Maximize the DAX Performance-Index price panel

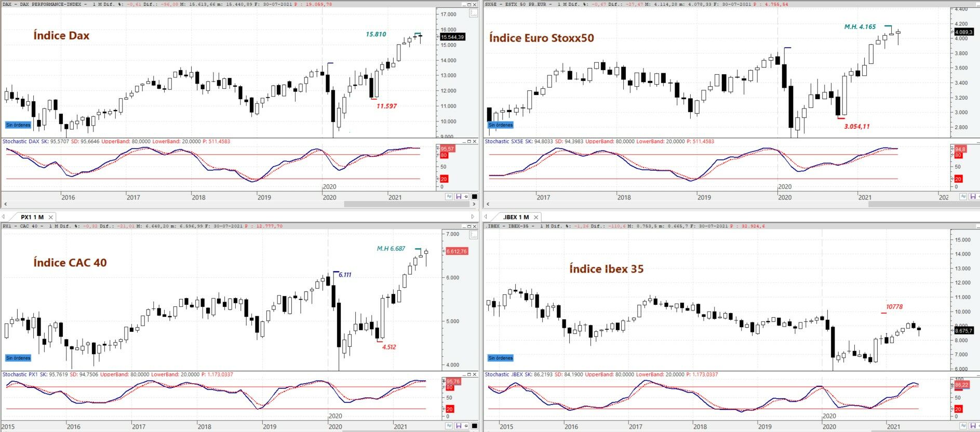tap(469, 4)
